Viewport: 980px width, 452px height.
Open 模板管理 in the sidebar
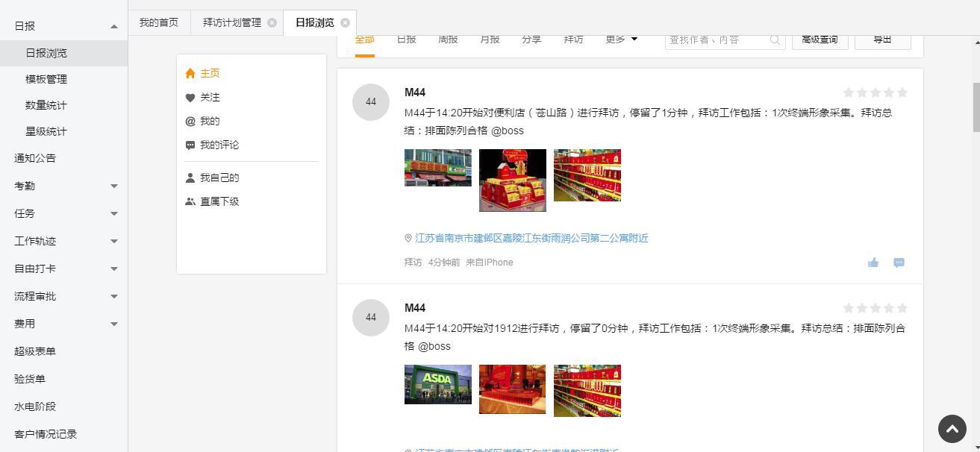(x=46, y=79)
